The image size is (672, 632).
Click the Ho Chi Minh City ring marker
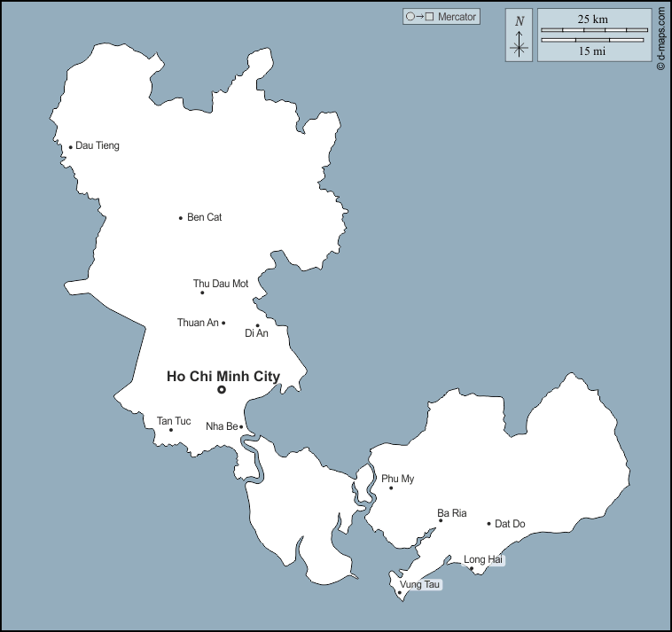[222, 389]
